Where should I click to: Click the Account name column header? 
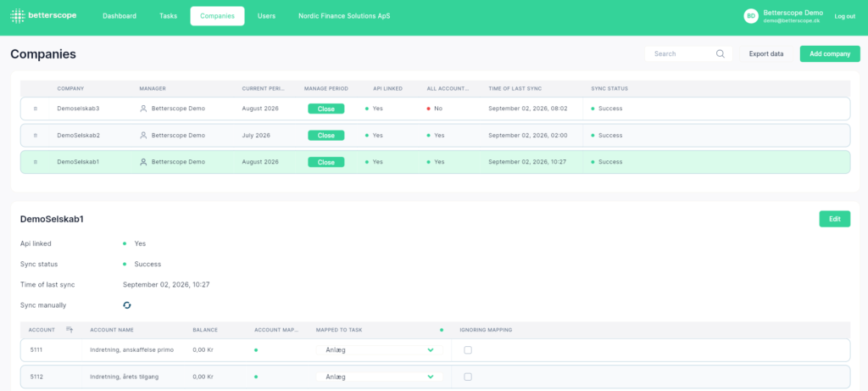(112, 330)
